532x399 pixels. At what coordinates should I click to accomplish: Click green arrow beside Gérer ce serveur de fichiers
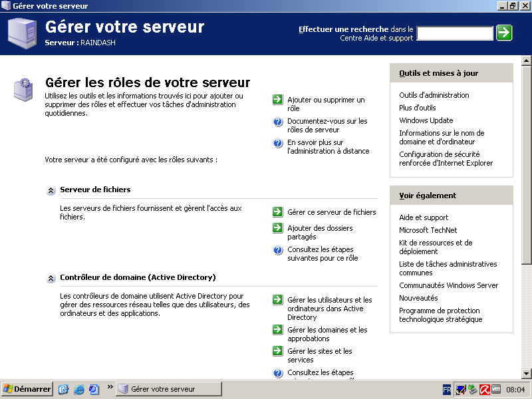pos(278,212)
